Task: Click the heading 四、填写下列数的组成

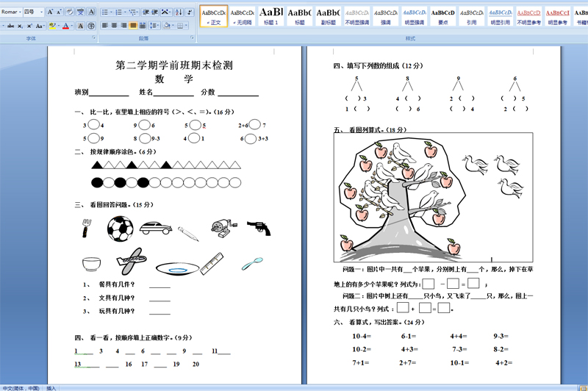Action: 379,65
